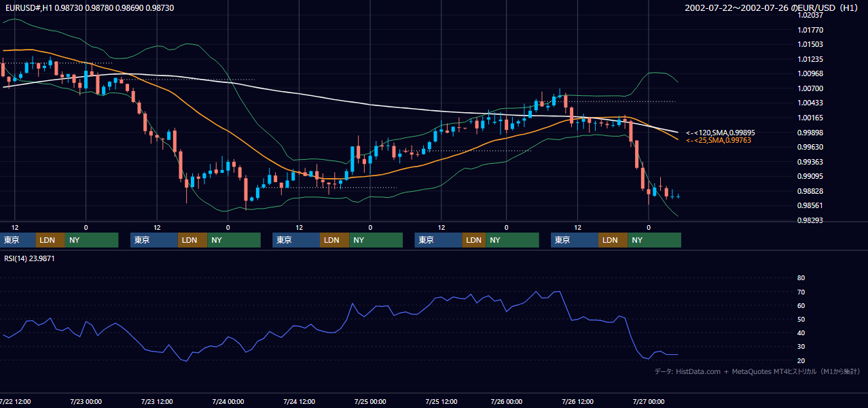
Task: Select the 7/22 12:00 time label
Action: point(15,401)
